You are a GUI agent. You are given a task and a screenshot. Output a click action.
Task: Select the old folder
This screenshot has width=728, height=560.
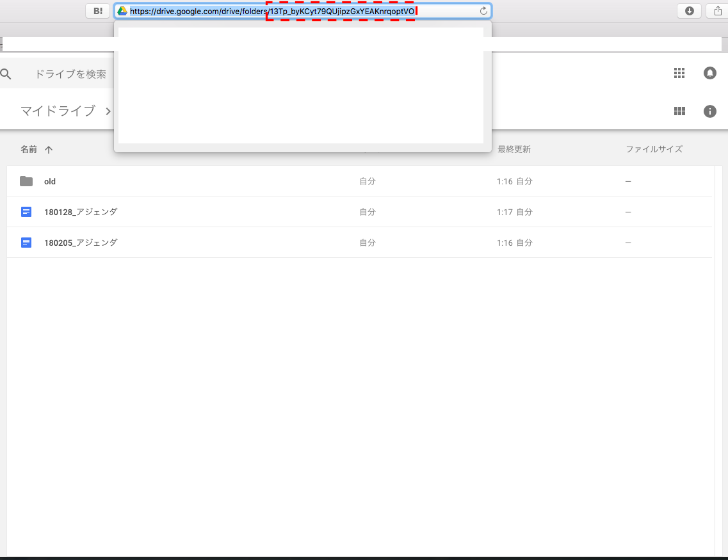click(50, 181)
